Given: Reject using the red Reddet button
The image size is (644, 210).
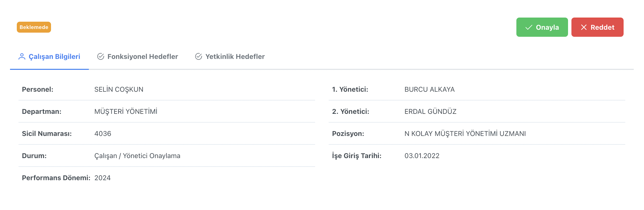Looking at the screenshot, I should coord(597,27).
